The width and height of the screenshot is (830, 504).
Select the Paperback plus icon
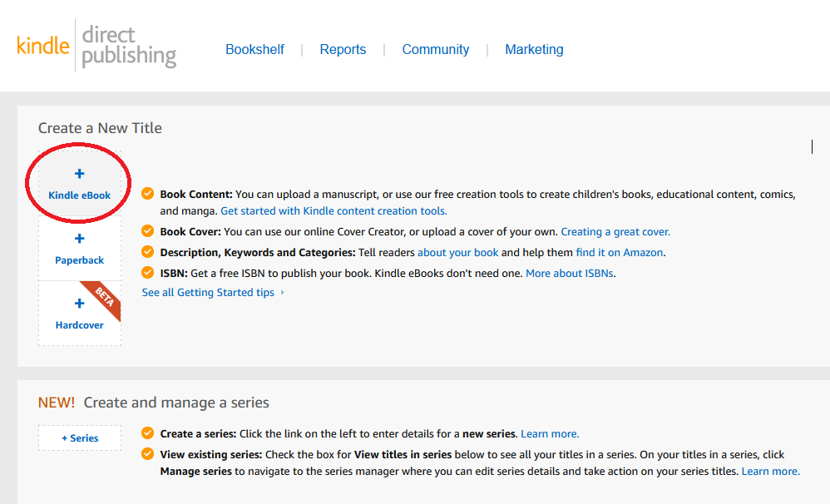click(79, 238)
